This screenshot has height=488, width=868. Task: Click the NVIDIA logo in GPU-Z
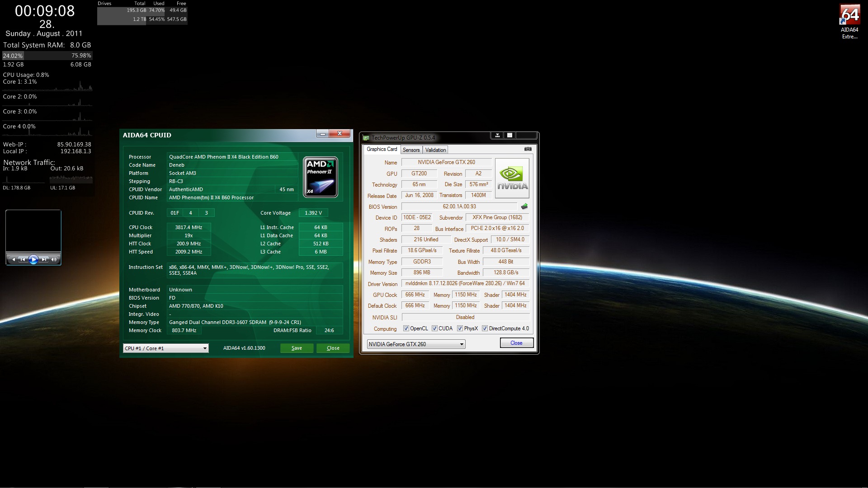coord(512,178)
